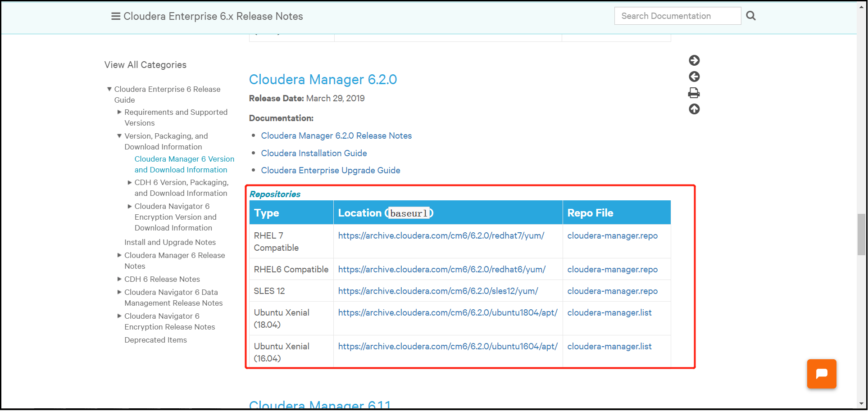Open the hamburger menu beside the page title
Image resolution: width=868 pixels, height=411 pixels.
point(116,16)
